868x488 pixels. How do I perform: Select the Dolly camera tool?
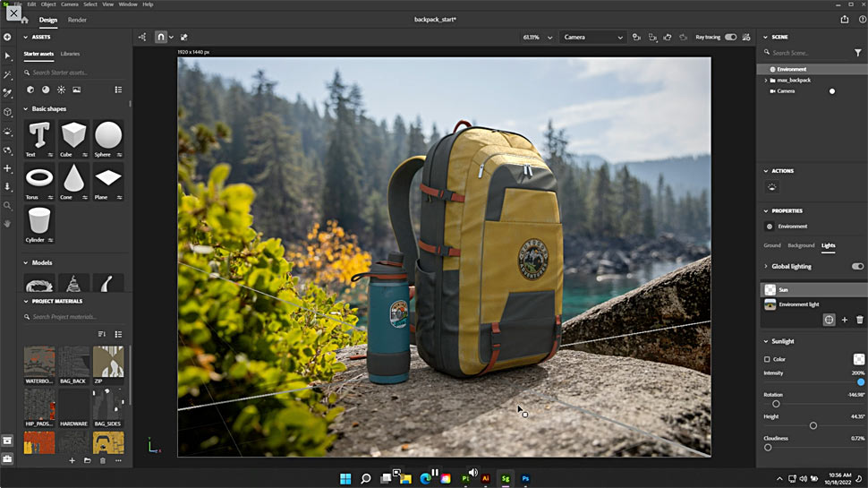[7, 186]
